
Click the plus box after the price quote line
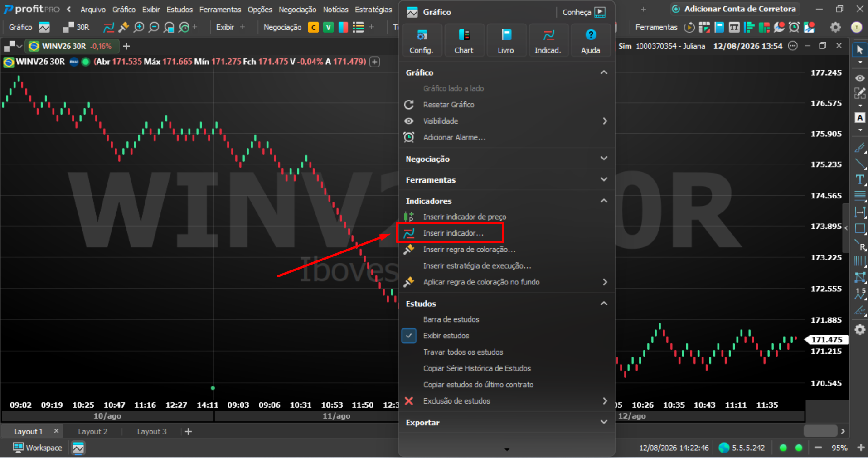click(374, 62)
